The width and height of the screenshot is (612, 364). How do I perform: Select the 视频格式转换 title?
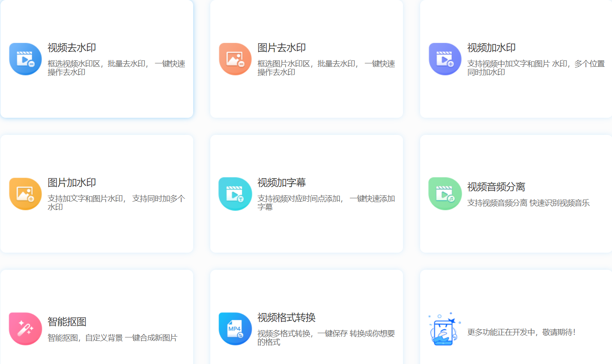pos(286,317)
